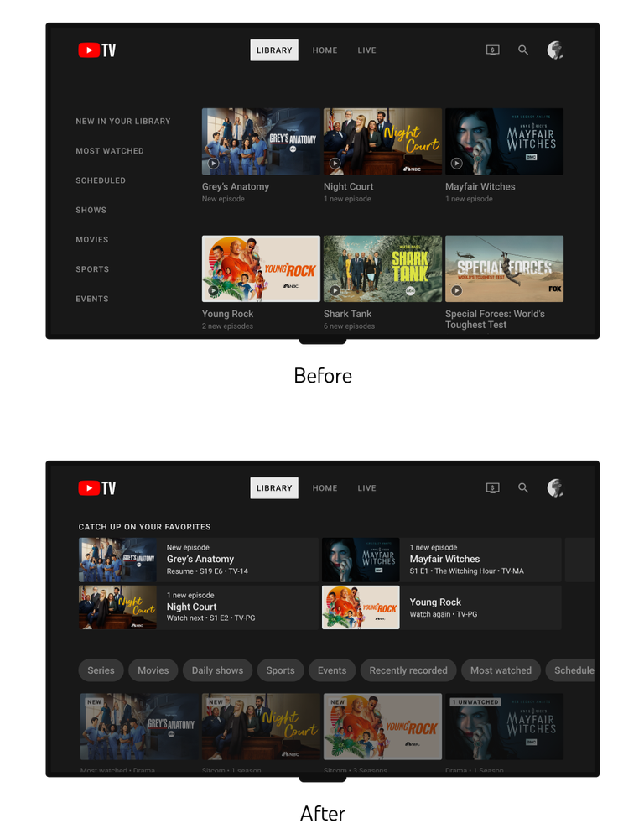Resume Grey's Anatomy S19 E6 card
644x839 pixels.
coord(199,560)
